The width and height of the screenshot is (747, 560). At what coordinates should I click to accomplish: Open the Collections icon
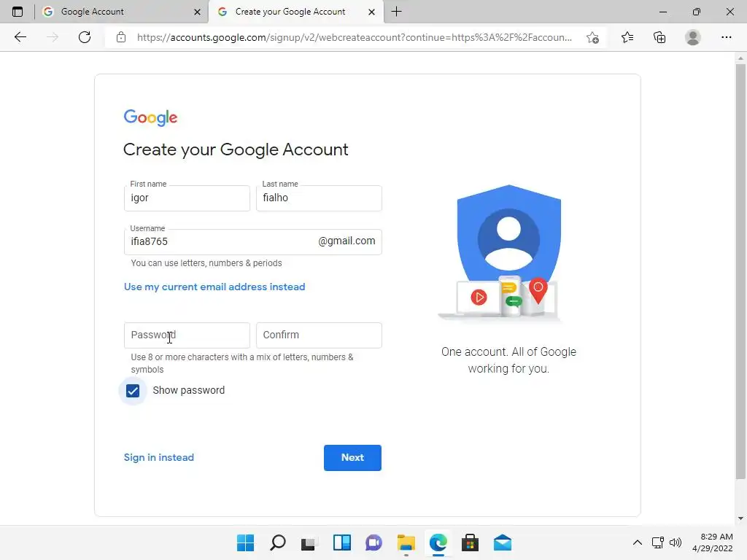tap(659, 37)
